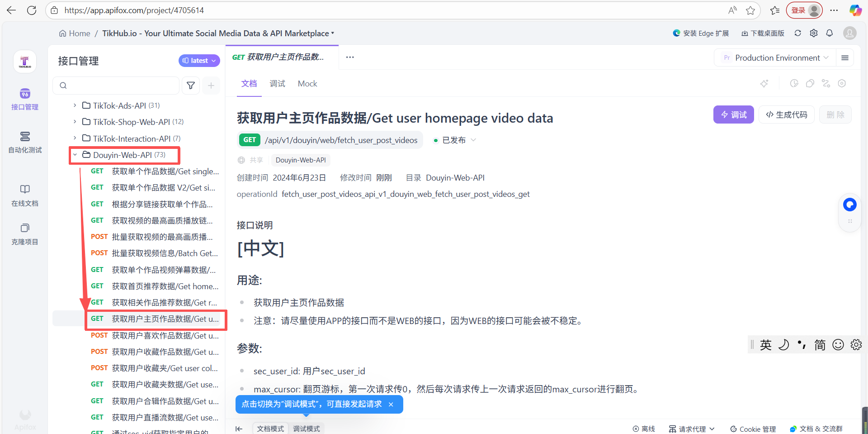Viewport: 868px width, 434px height.
Task: Switch to the Mock tab
Action: (307, 84)
